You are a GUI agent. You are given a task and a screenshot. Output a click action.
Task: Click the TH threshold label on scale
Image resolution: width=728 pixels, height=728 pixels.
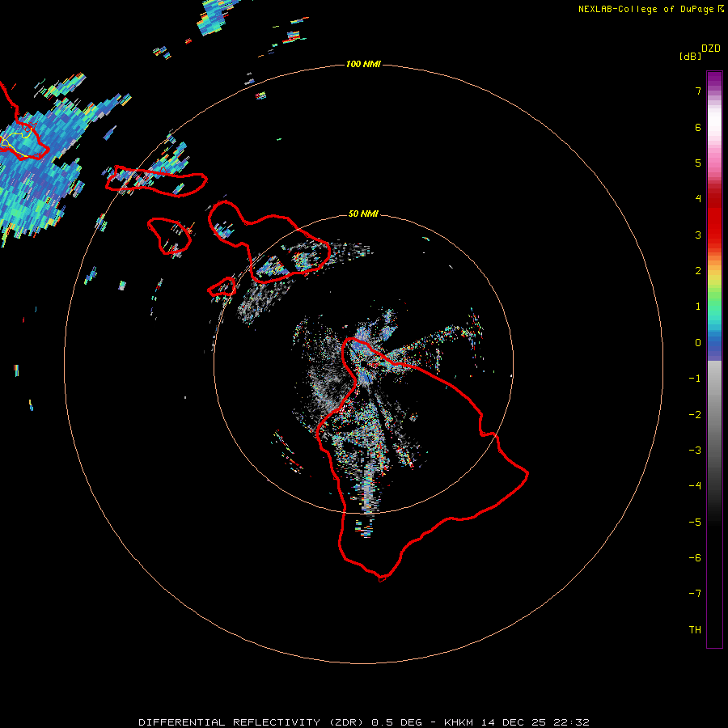695,630
